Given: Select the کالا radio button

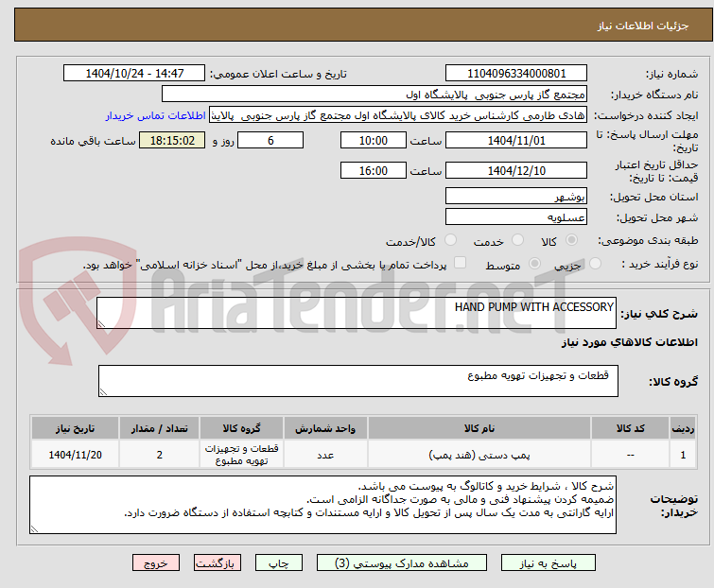Looking at the screenshot, I should (x=571, y=240).
